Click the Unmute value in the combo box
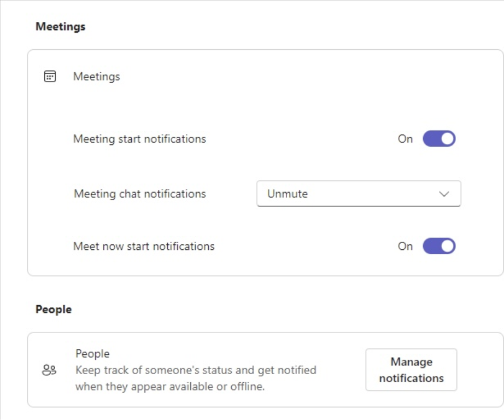504x420 pixels. point(288,194)
